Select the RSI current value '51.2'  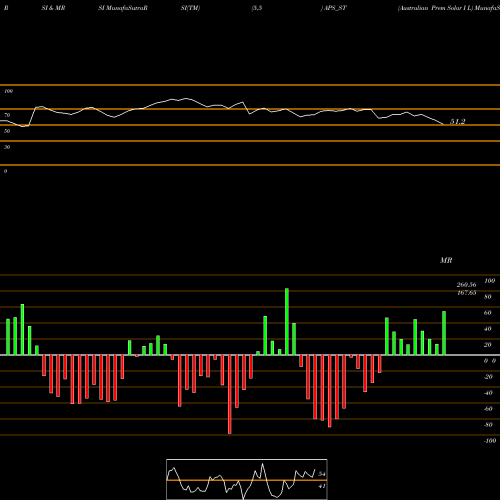point(457,122)
